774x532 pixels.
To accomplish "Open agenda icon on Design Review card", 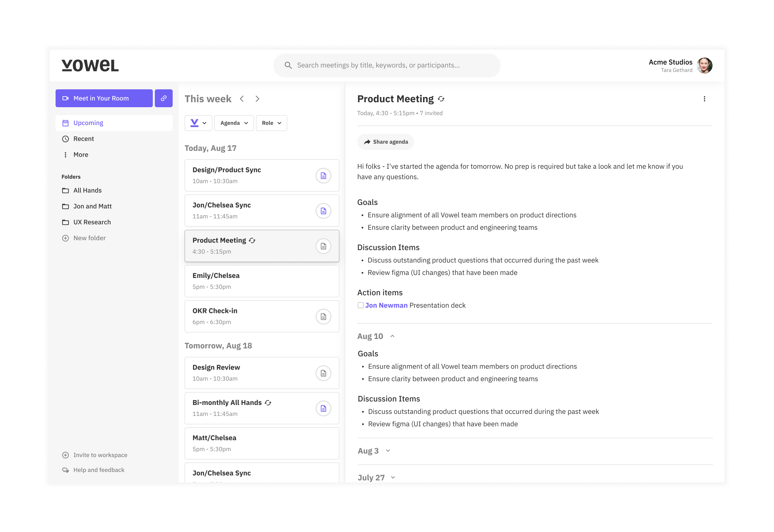I will click(x=323, y=373).
